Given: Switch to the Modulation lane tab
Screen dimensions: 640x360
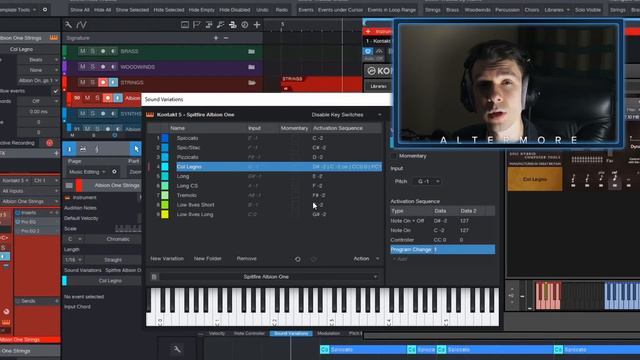Looking at the screenshot, I should coord(329,333).
